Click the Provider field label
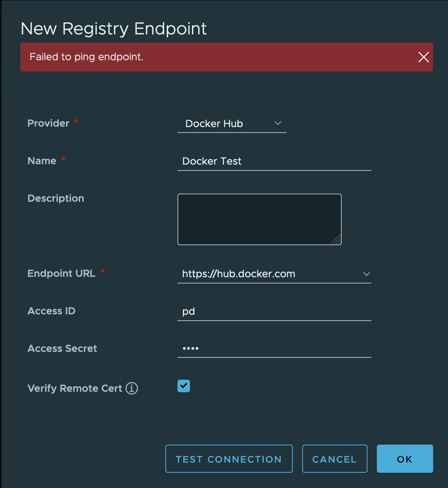The height and width of the screenshot is (488, 448). point(48,123)
